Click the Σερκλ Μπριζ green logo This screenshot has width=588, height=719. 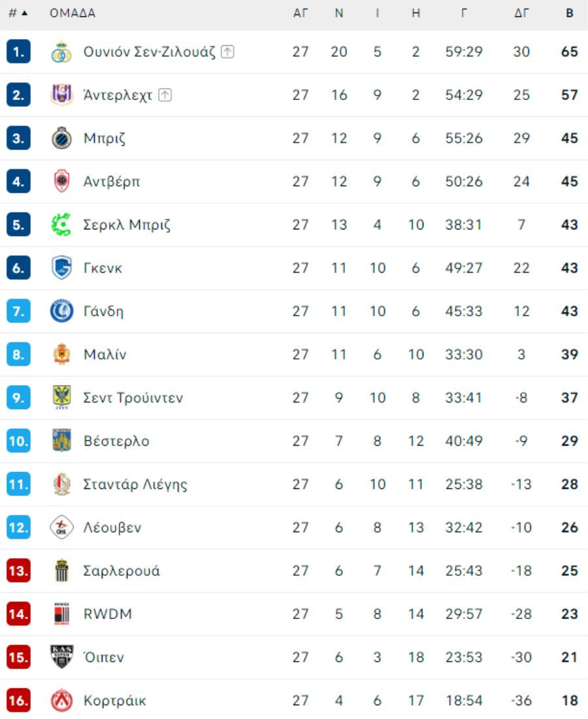(61, 225)
